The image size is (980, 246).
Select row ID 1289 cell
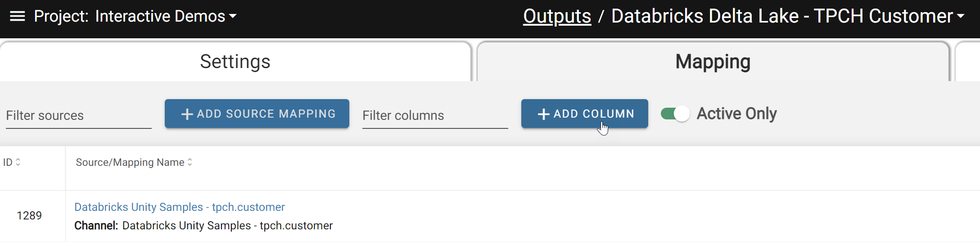[29, 216]
